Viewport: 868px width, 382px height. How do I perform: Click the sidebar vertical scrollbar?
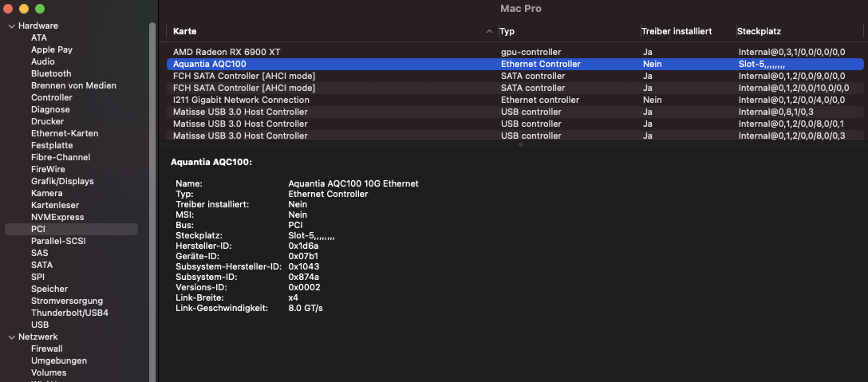(x=152, y=199)
